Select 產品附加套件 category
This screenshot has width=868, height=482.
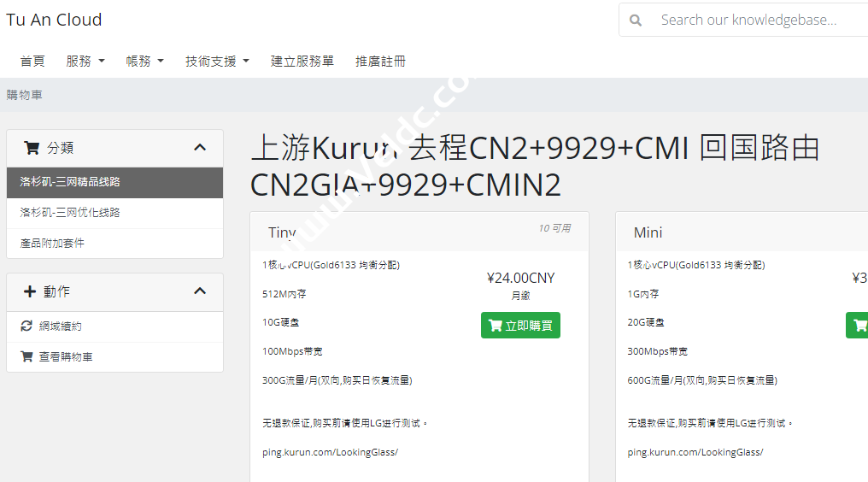(114, 244)
